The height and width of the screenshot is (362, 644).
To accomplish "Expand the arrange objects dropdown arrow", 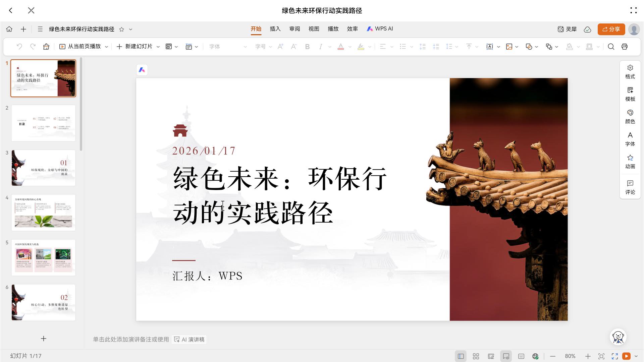I will pos(557,47).
